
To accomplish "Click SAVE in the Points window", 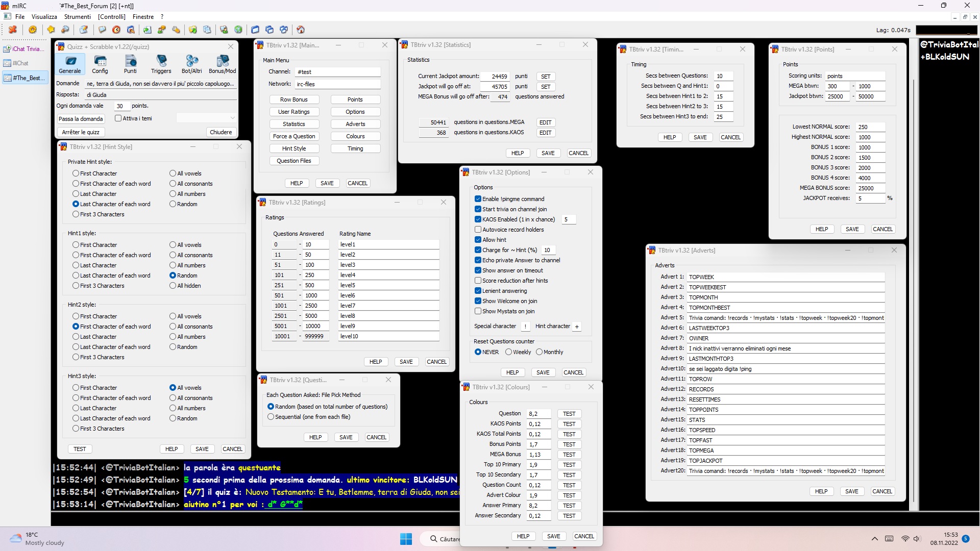I will coord(852,229).
